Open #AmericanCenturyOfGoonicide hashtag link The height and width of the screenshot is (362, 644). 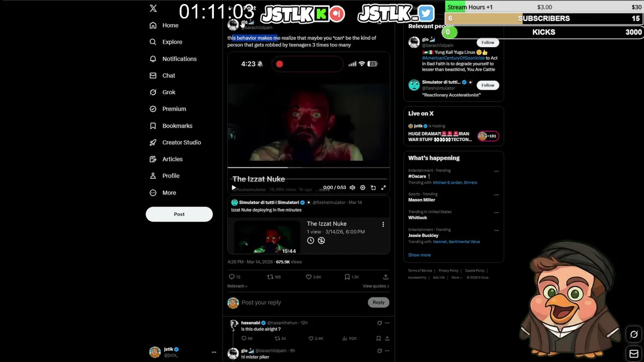point(453,58)
